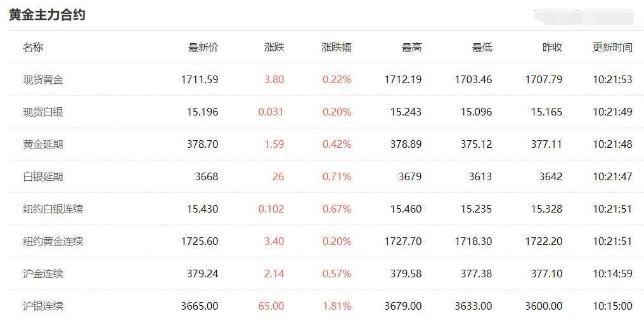The height and width of the screenshot is (323, 644).
Task: Click the 最高 column header
Action: [x=411, y=47]
